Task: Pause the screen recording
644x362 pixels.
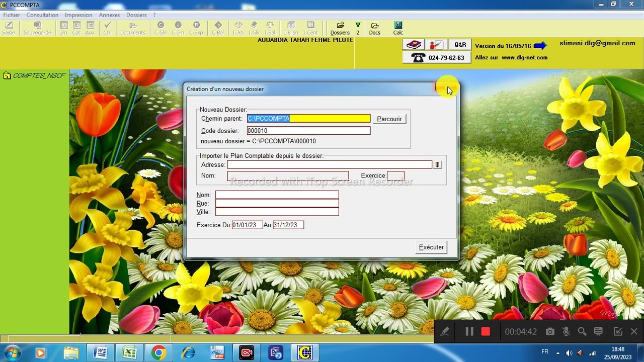Action: tap(469, 332)
